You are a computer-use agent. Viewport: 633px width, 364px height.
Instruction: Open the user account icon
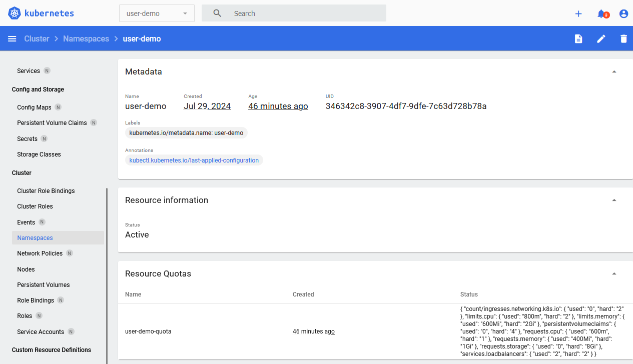(x=623, y=14)
